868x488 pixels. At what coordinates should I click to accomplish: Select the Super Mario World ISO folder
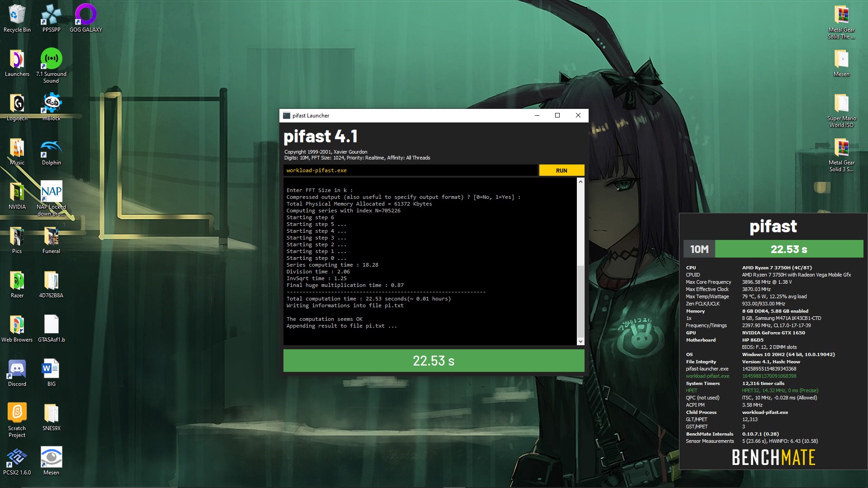841,110
